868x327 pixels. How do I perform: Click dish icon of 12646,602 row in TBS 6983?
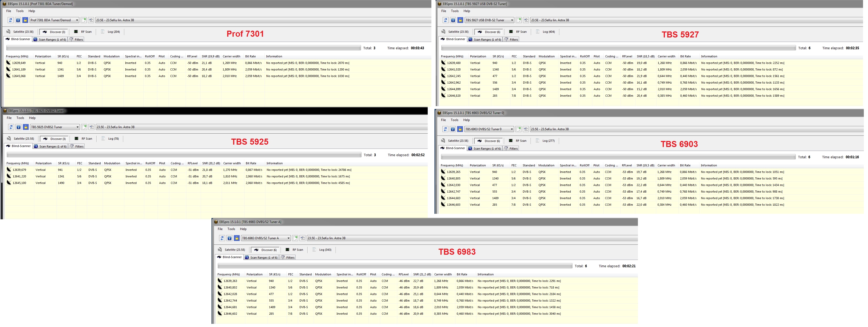pyautogui.click(x=220, y=313)
